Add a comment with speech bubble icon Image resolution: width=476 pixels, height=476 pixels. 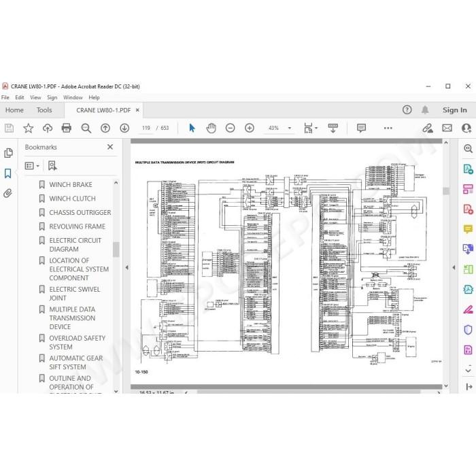click(x=361, y=128)
